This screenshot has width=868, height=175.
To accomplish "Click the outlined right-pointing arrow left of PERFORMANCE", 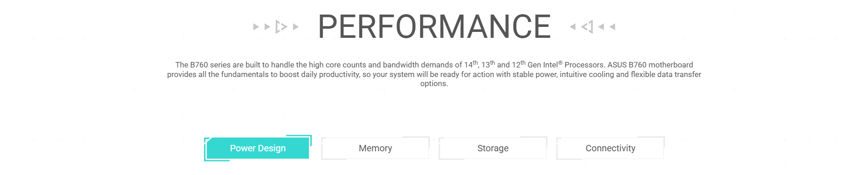I will (x=281, y=27).
